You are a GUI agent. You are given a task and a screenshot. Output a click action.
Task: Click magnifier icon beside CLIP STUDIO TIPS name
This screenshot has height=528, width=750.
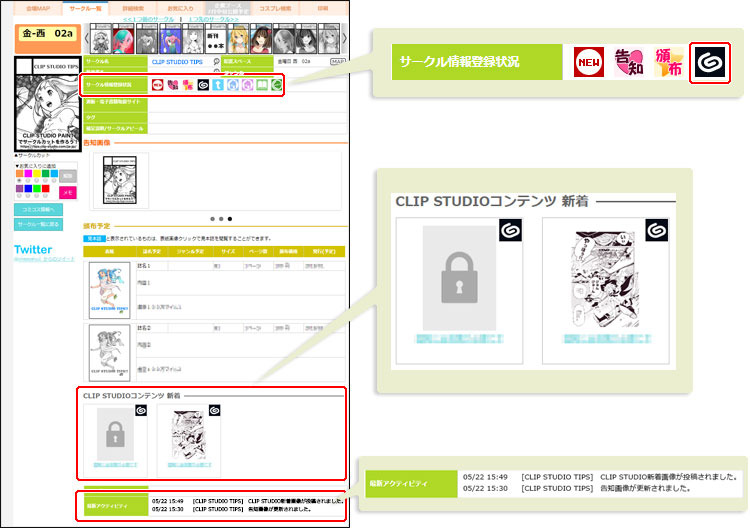coord(217,62)
